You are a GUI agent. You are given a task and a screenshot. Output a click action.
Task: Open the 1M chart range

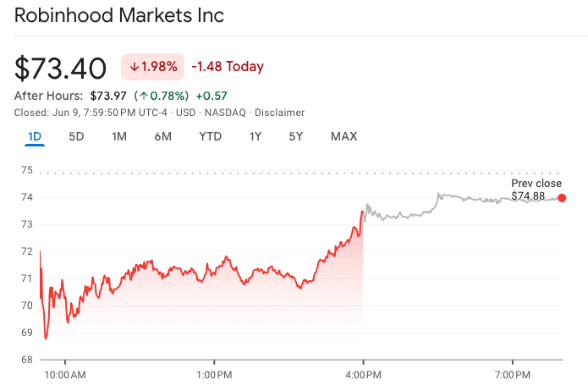point(119,136)
